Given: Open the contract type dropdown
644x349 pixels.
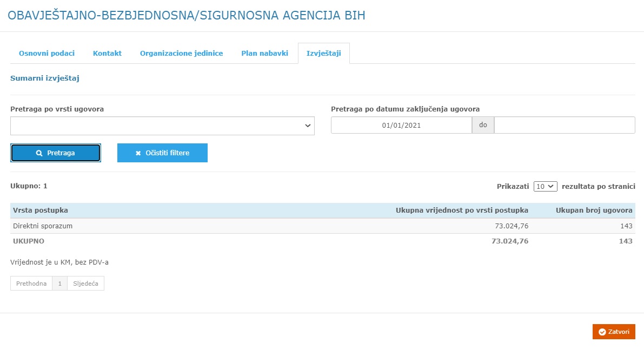Looking at the screenshot, I should coord(162,126).
